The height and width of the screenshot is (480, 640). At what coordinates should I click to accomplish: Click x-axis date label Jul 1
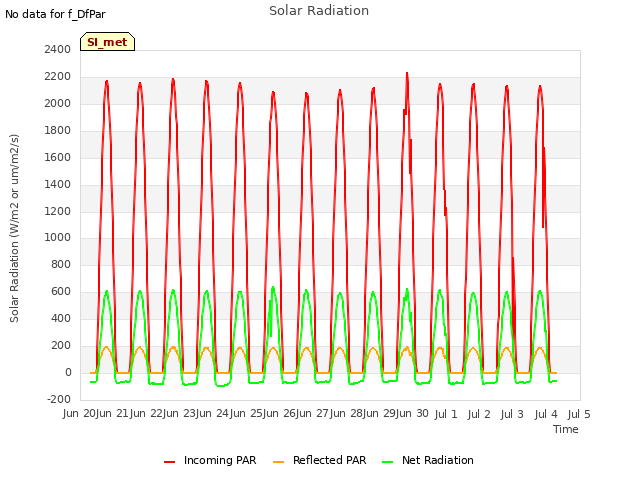(446, 414)
